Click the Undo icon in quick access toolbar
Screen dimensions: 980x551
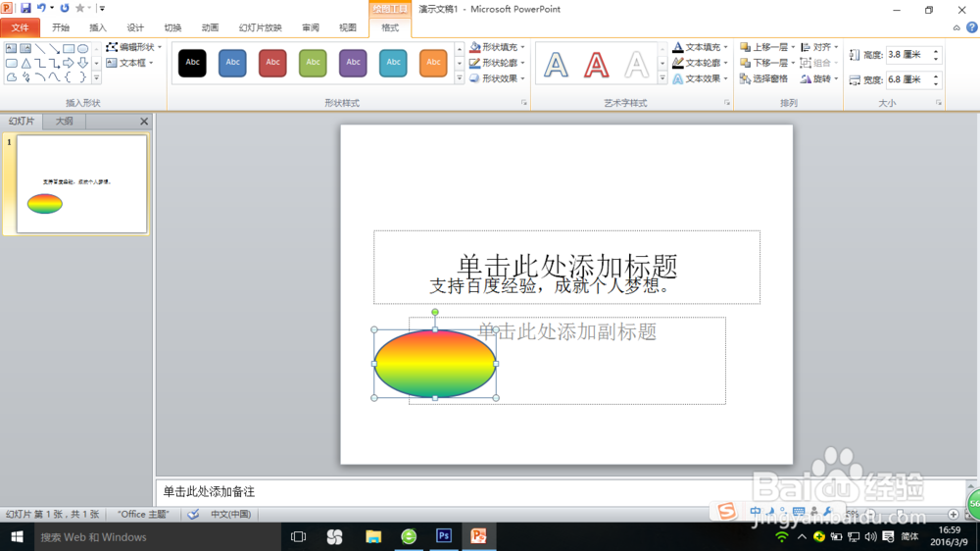point(41,8)
